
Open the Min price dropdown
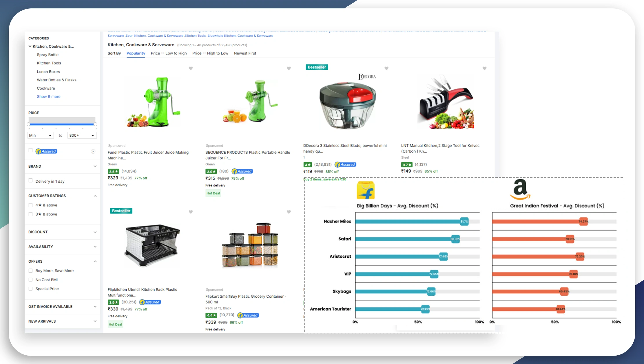pyautogui.click(x=41, y=135)
